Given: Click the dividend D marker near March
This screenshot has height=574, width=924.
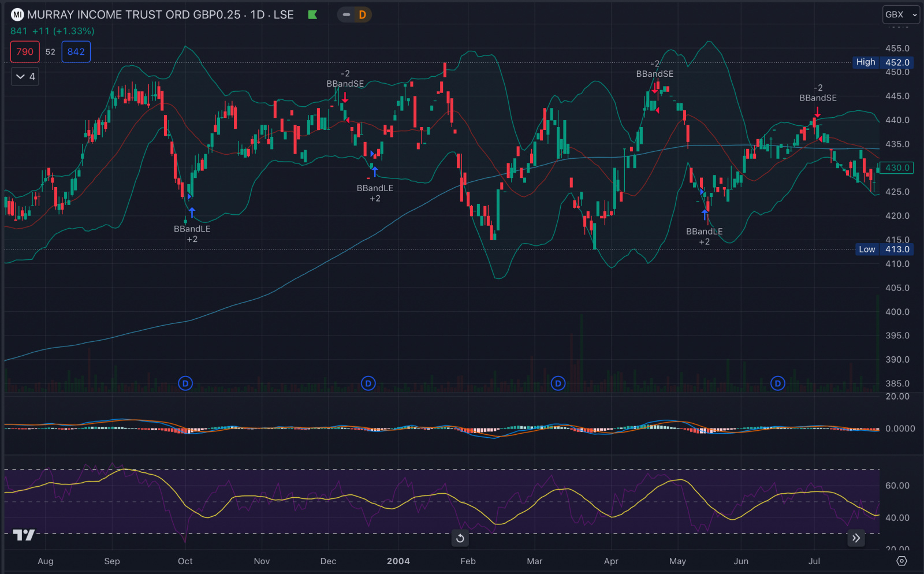Looking at the screenshot, I should coord(558,383).
